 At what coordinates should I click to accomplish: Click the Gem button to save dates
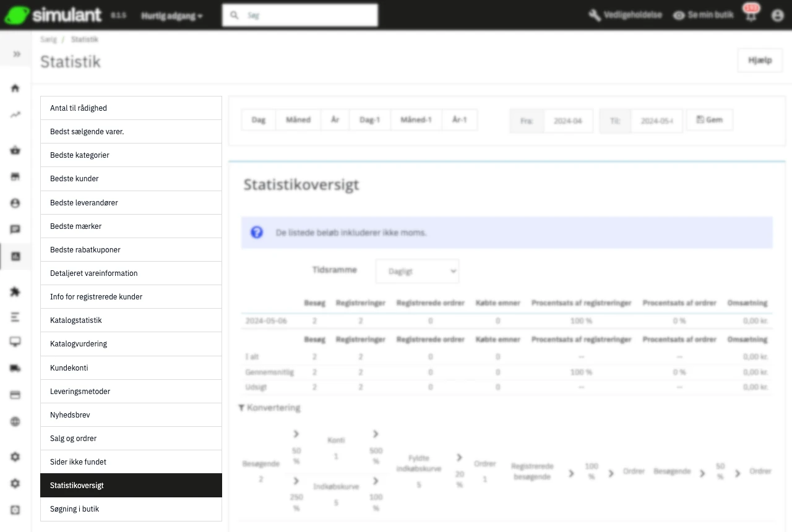(x=709, y=120)
